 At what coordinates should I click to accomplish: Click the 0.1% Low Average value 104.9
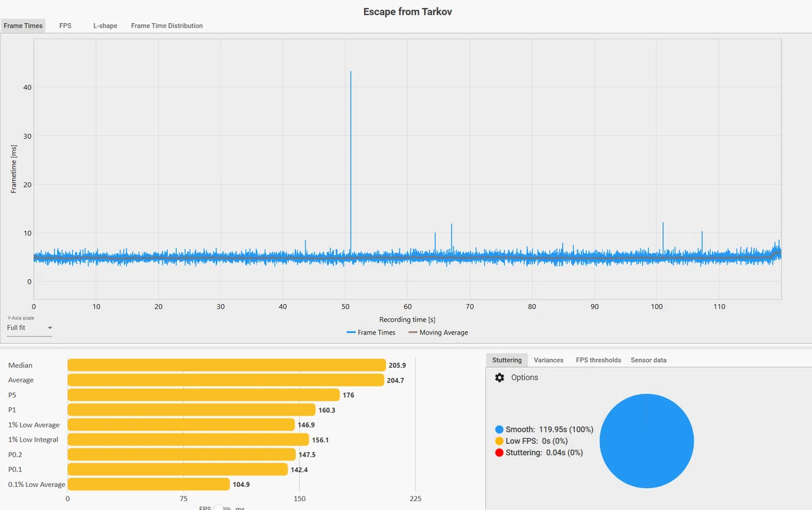click(x=241, y=484)
